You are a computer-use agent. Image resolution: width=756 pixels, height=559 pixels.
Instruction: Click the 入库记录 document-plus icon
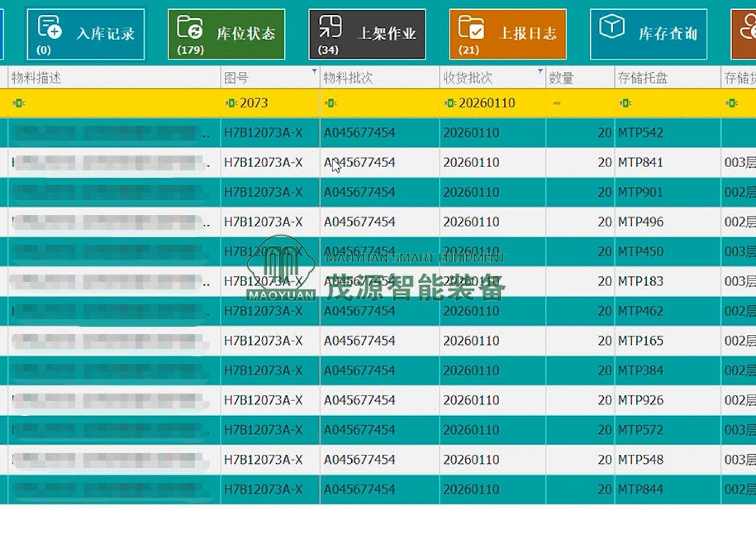[x=49, y=27]
